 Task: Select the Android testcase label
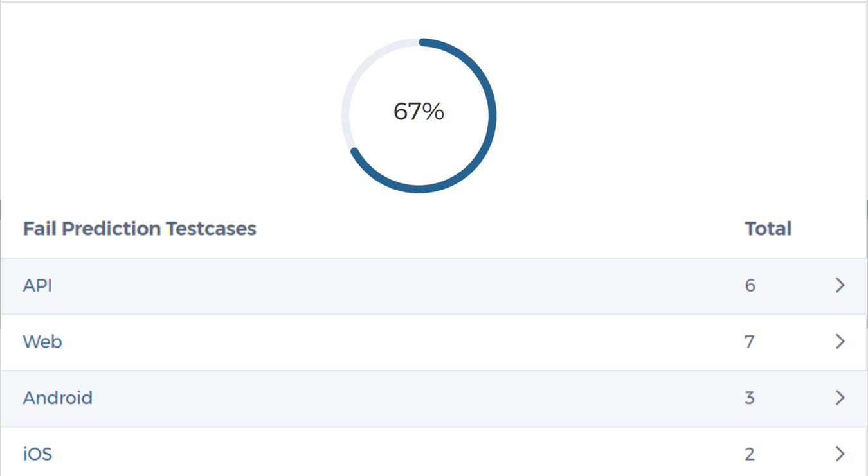(58, 398)
